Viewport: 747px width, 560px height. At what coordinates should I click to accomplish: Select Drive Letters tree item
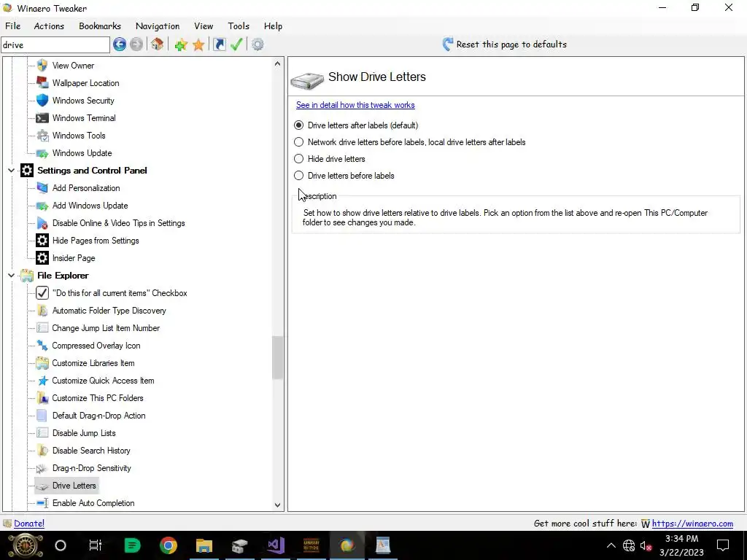[74, 486]
